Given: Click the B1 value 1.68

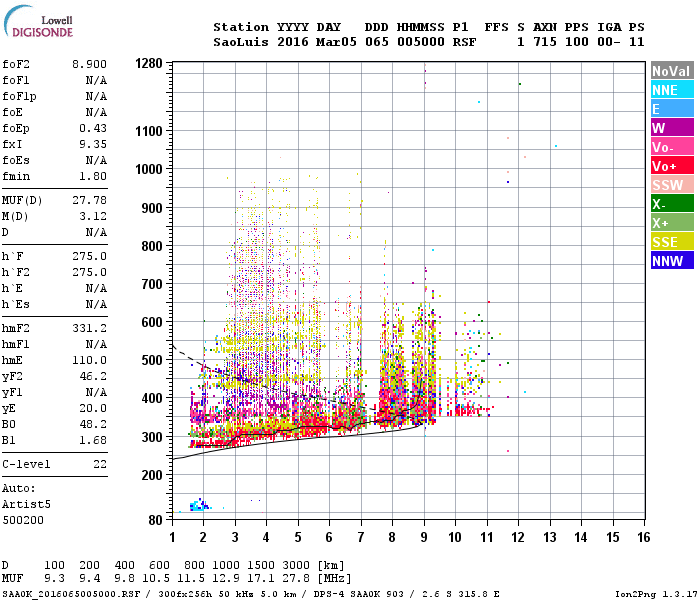Looking at the screenshot, I should click(93, 441).
